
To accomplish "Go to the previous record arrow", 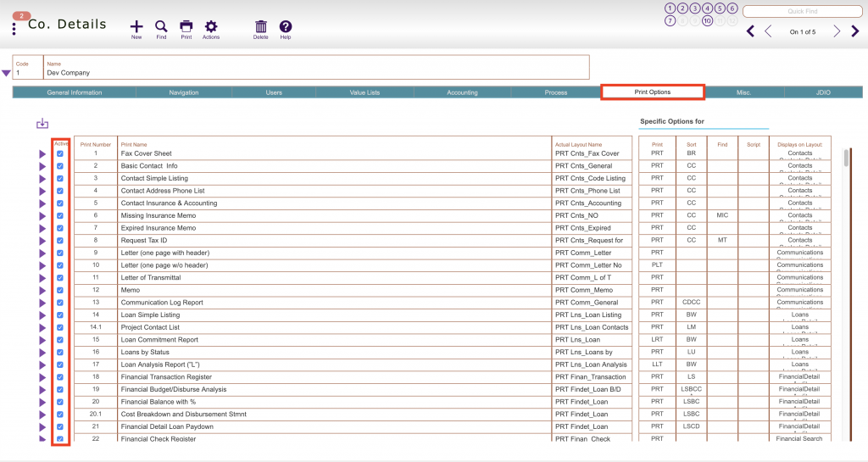I will [768, 31].
